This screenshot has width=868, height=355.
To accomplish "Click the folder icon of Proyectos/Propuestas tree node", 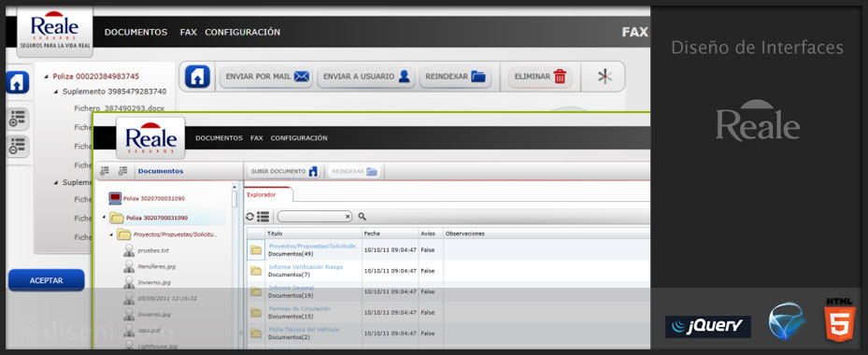I will pos(124,234).
